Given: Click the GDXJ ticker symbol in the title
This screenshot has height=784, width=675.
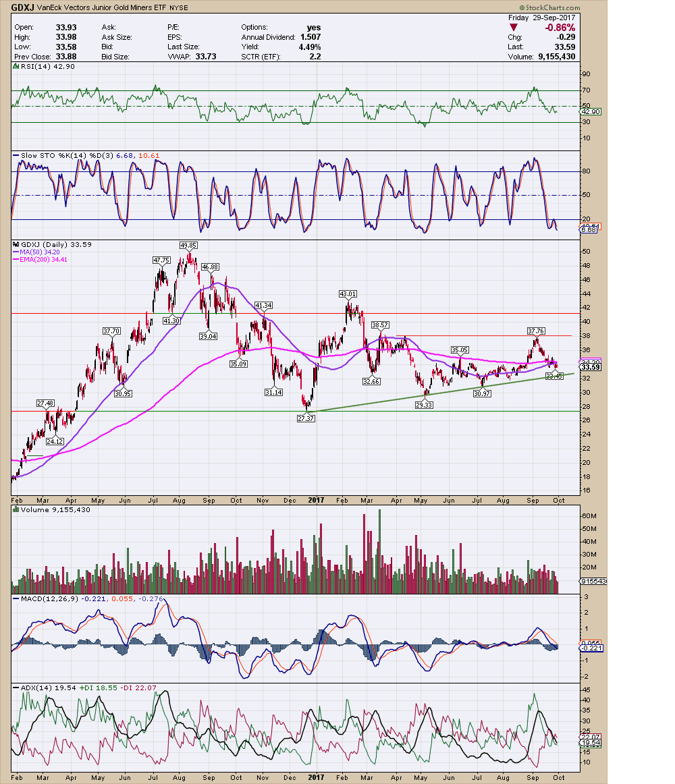Looking at the screenshot, I should pos(22,8).
